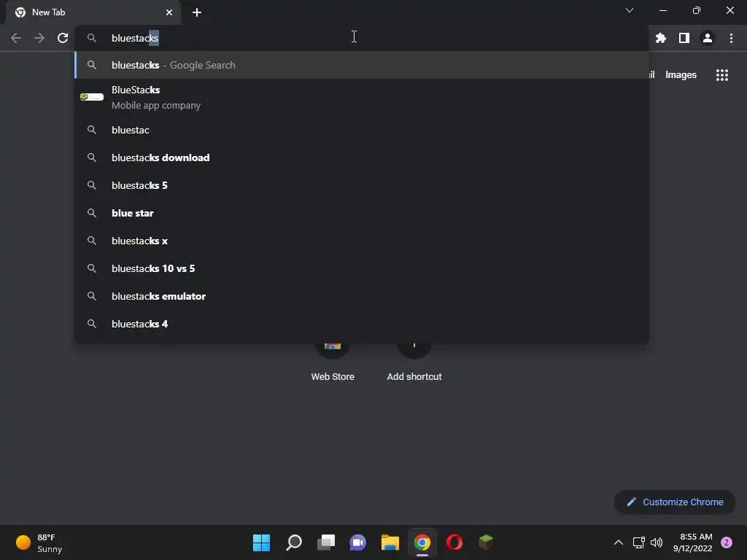This screenshot has width=747, height=560.
Task: Pick the 'bluestacks 4' suggestion
Action: click(362, 323)
